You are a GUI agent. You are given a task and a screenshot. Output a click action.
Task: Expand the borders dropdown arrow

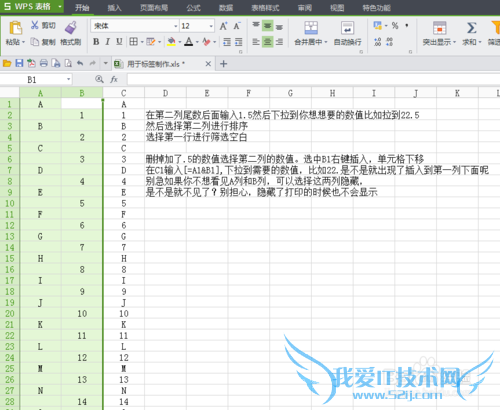[142, 42]
